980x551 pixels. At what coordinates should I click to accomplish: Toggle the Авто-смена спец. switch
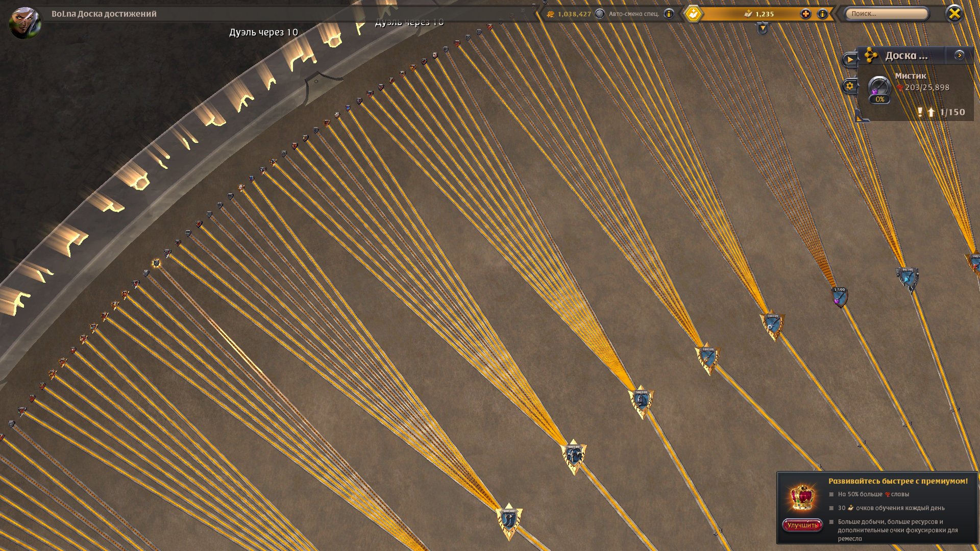click(x=600, y=14)
